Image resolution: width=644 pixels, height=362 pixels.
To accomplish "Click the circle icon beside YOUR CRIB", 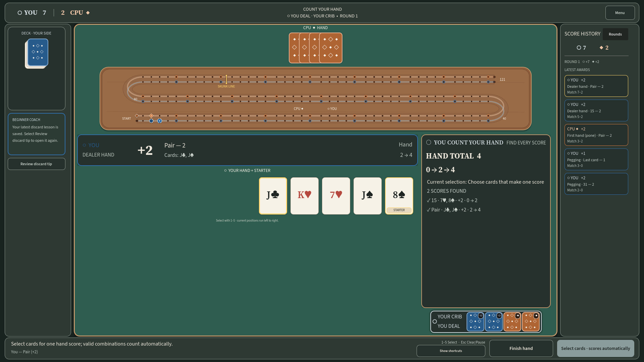I will coord(435,321).
